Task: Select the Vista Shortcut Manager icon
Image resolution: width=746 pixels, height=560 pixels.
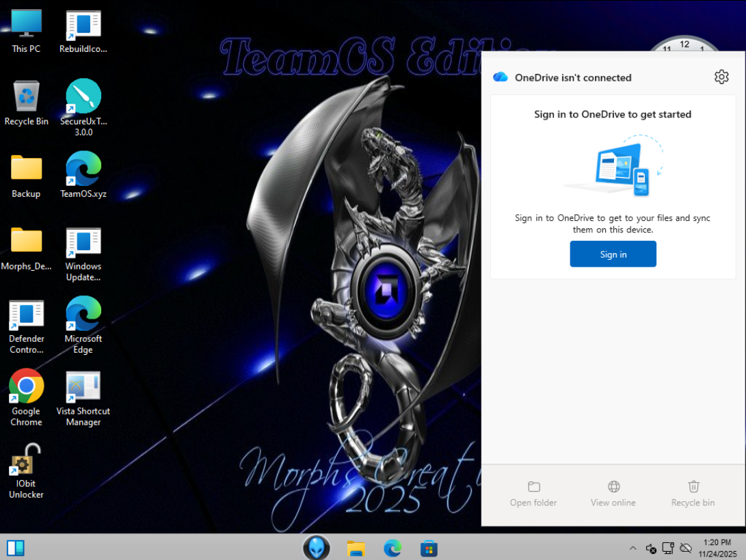Action: (x=83, y=388)
